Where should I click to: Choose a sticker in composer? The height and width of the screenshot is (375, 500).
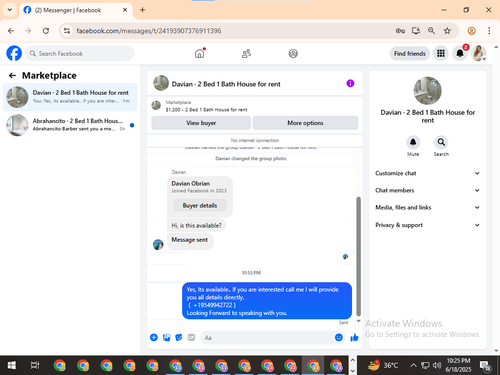coord(179,338)
